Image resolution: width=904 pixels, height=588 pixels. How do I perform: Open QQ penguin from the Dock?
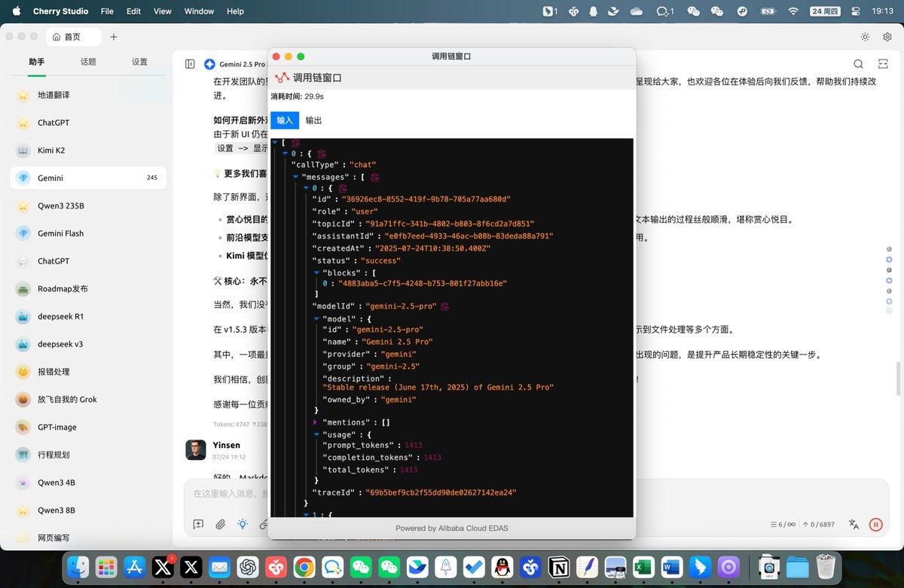tap(503, 567)
